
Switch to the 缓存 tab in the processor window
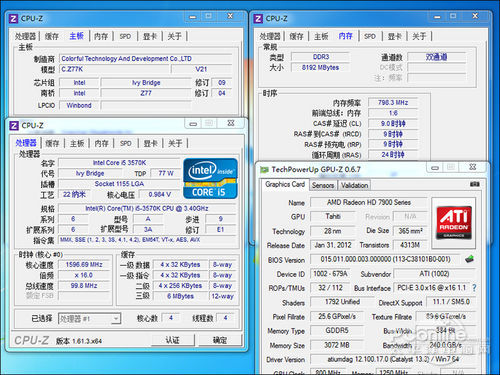pos(52,143)
